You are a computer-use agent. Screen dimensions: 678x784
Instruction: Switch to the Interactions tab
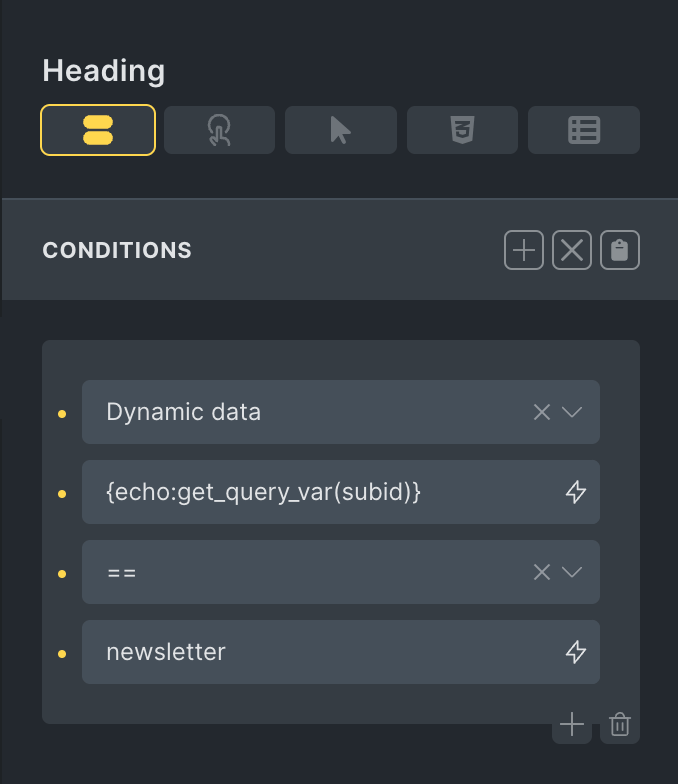(x=219, y=130)
